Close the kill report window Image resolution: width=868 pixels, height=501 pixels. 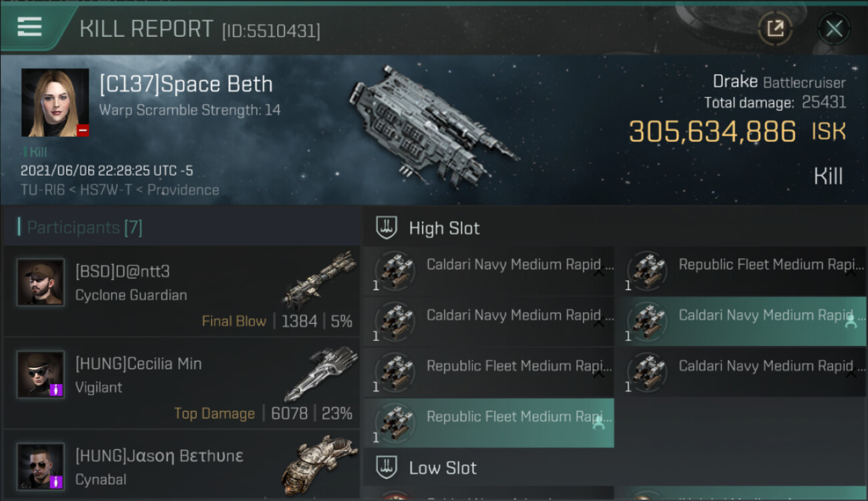coord(833,28)
